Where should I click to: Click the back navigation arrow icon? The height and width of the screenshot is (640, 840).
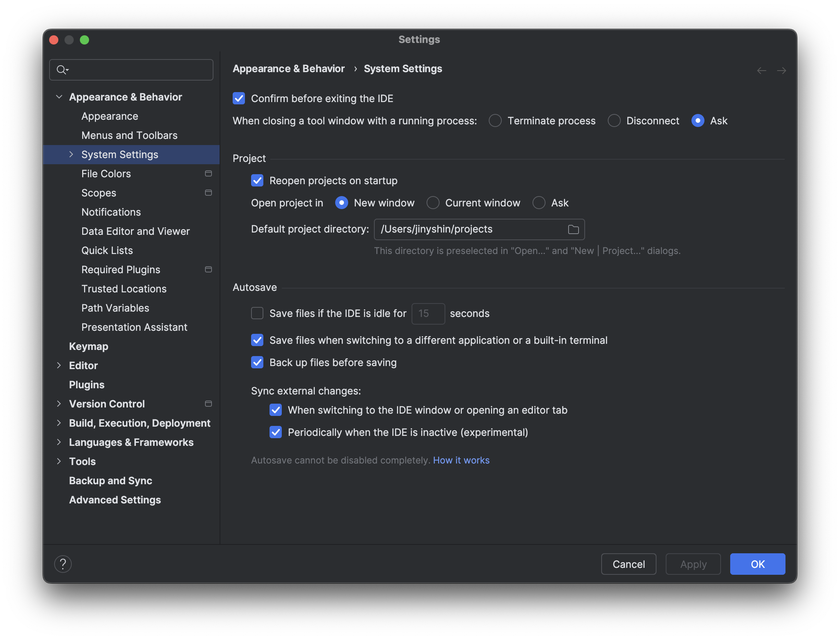click(x=761, y=71)
